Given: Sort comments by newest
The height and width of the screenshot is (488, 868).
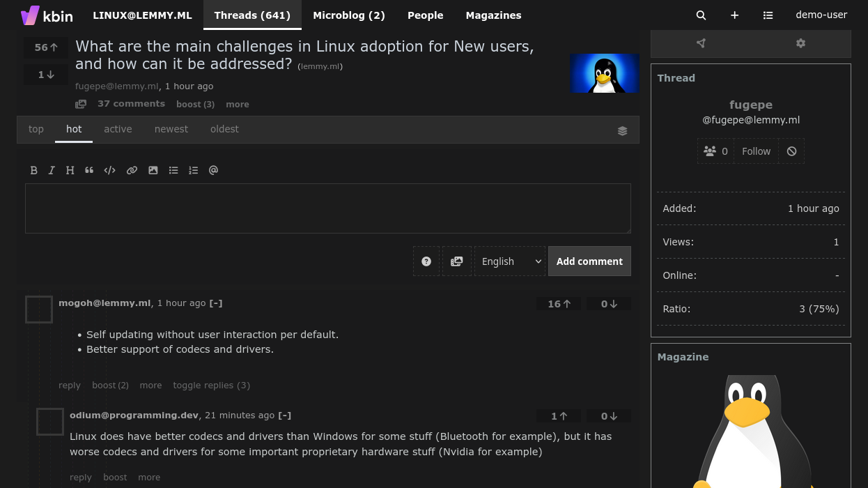Looking at the screenshot, I should click(171, 130).
